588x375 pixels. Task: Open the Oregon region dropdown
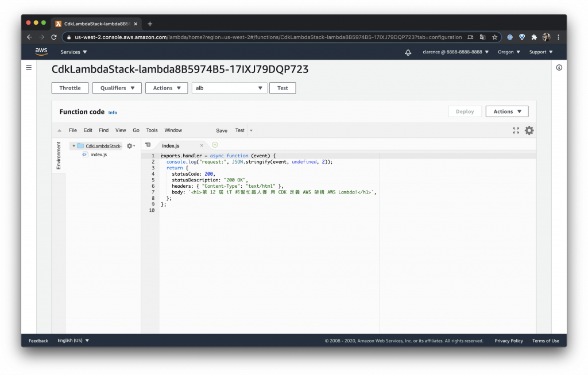[509, 52]
